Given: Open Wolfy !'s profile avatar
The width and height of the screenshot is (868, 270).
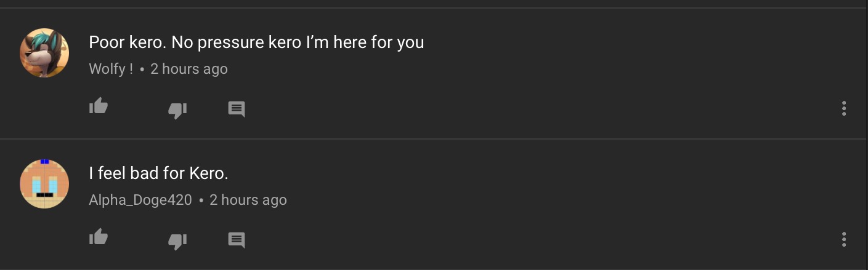Looking at the screenshot, I should (x=44, y=53).
